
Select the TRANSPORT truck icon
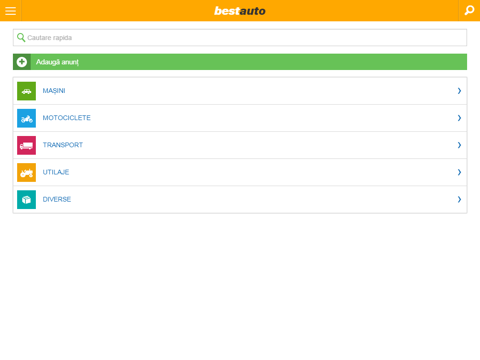click(x=26, y=145)
